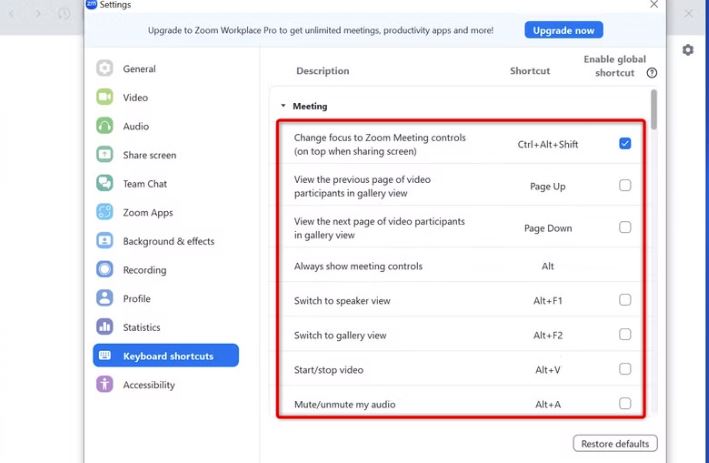Open the Recording settings tab
This screenshot has height=463, width=709.
tap(166, 269)
